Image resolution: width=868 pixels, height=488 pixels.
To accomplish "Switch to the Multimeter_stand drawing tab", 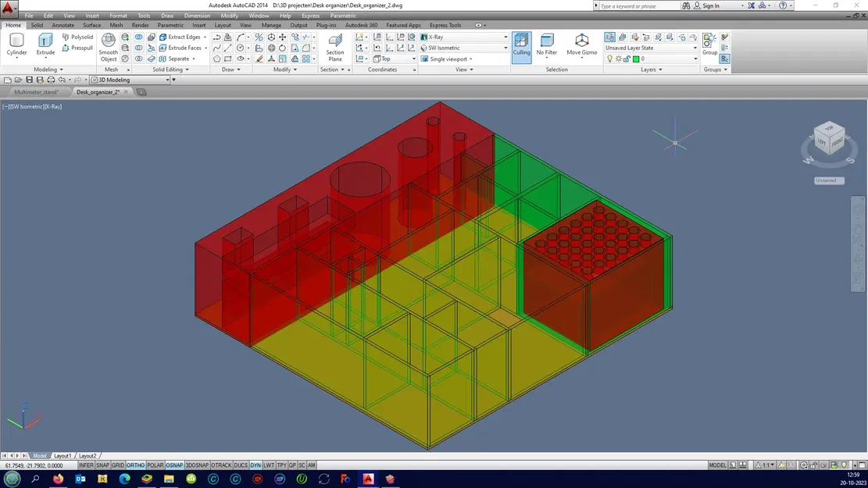I will click(37, 92).
